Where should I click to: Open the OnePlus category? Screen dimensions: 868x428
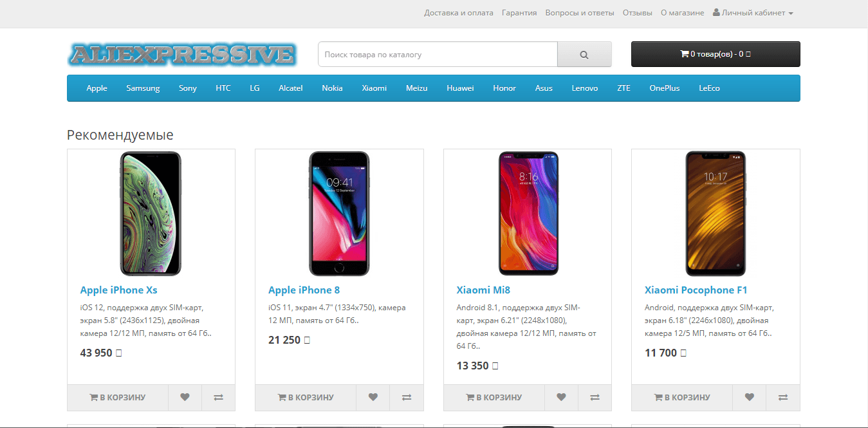[665, 88]
